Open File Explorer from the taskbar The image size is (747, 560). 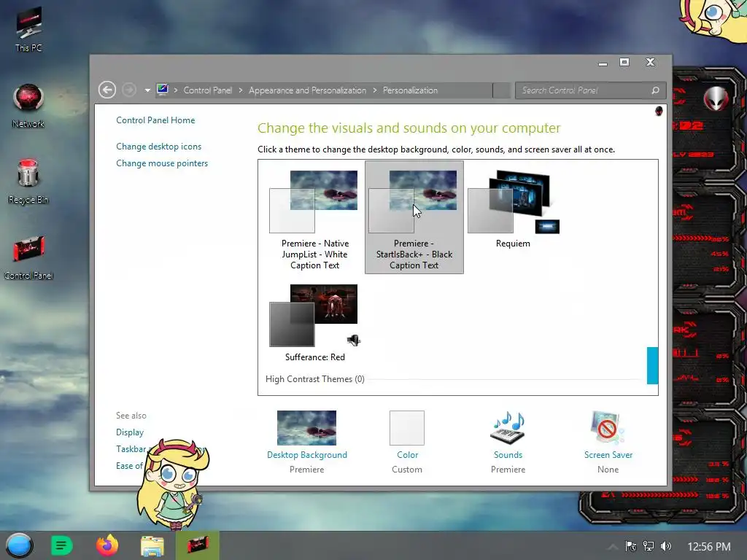152,545
